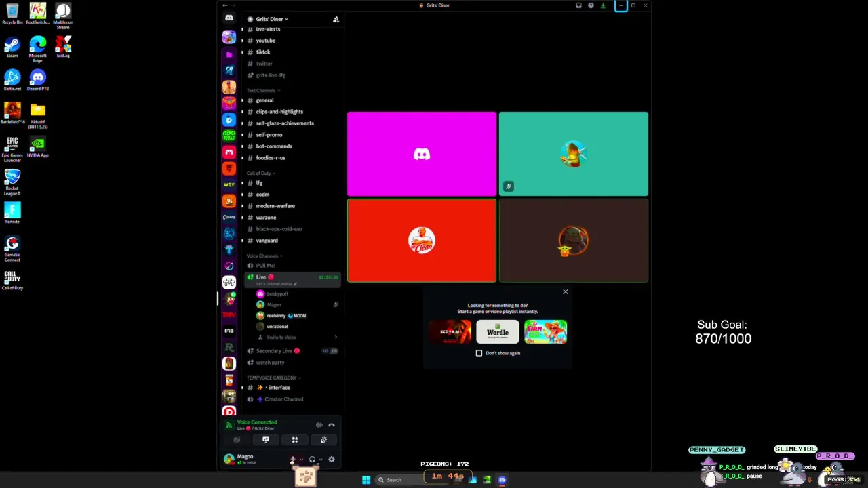Share your screen in the voice panel
Image resolution: width=868 pixels, height=488 pixels.
point(266,440)
